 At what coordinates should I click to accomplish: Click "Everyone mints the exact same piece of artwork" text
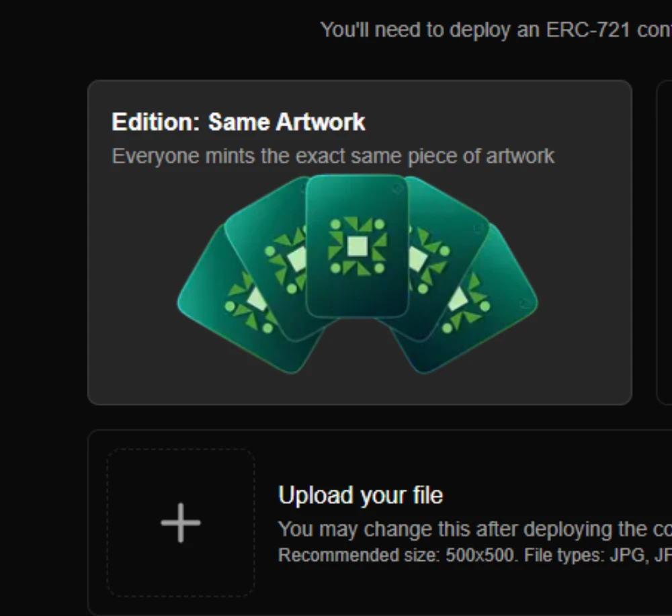333,156
